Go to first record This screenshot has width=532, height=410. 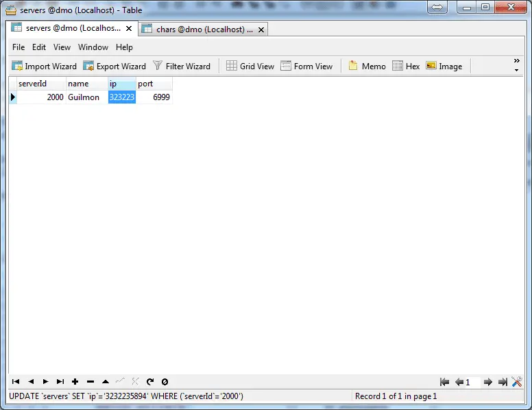coord(16,381)
